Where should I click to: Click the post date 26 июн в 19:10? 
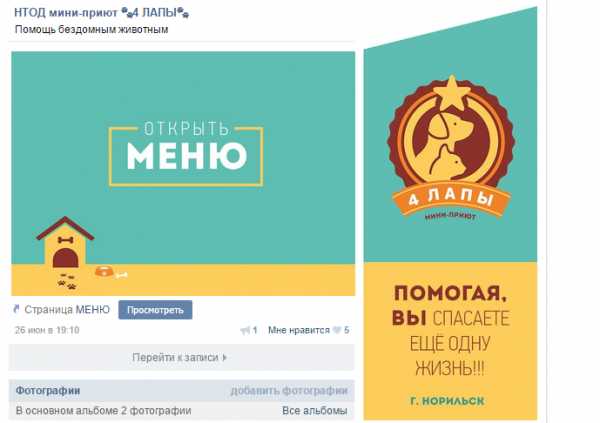point(47,330)
